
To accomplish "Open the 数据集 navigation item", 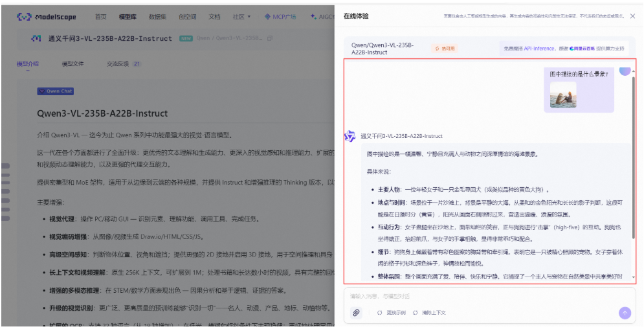I will [x=157, y=17].
